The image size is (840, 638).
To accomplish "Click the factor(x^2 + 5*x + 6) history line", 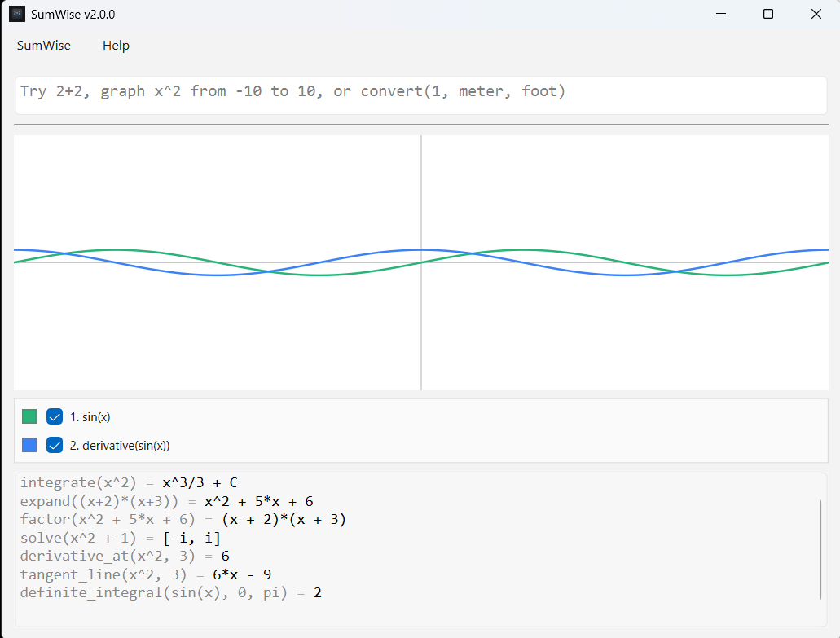I will pyautogui.click(x=183, y=520).
